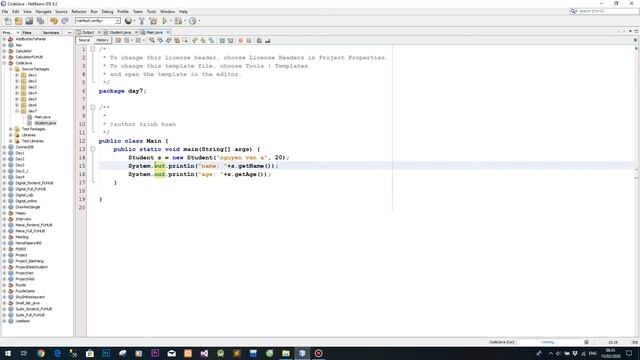Expand the day1 package
Screen dimensions: 640x360
[x=17, y=75]
